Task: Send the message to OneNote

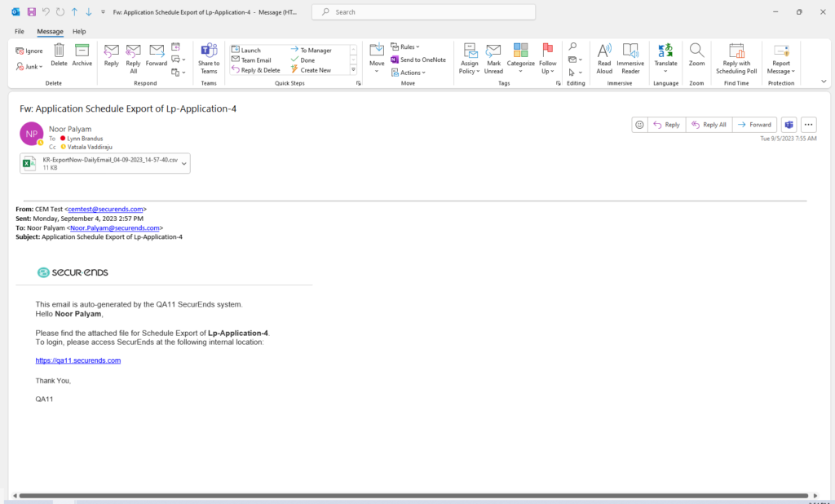Action: point(418,60)
